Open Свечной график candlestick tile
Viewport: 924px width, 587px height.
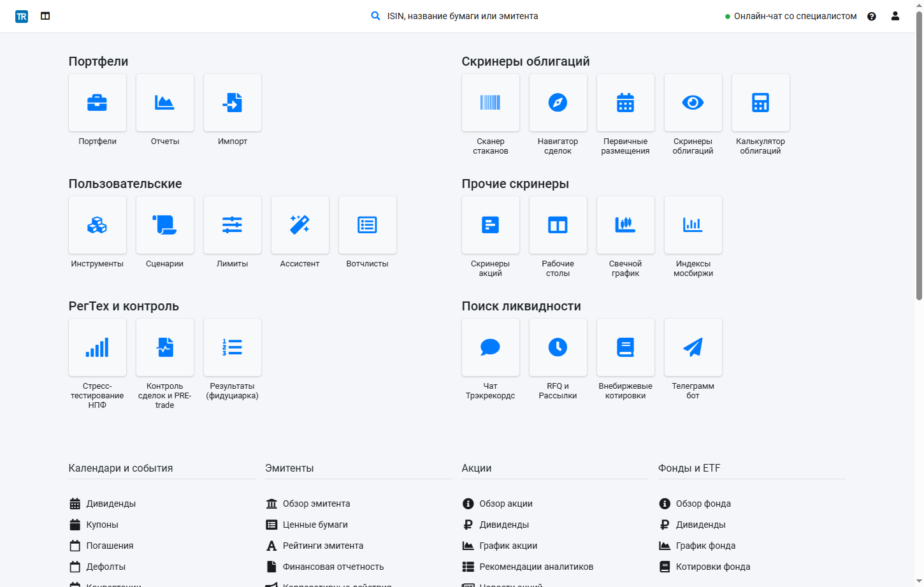[626, 225]
